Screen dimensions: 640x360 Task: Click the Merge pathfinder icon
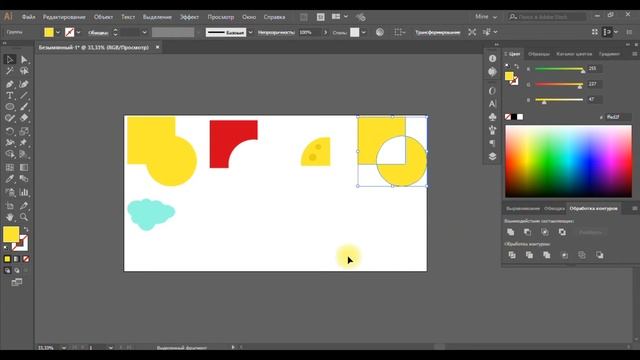(547, 255)
